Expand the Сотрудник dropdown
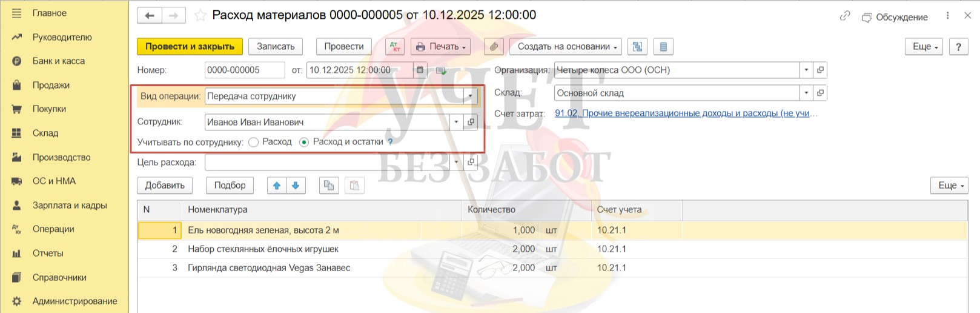980x313 pixels. pos(457,122)
